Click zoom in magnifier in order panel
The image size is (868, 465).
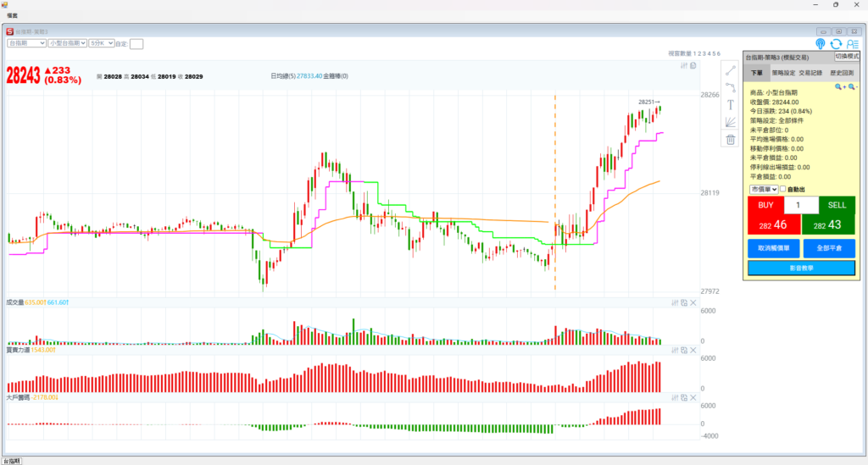839,86
